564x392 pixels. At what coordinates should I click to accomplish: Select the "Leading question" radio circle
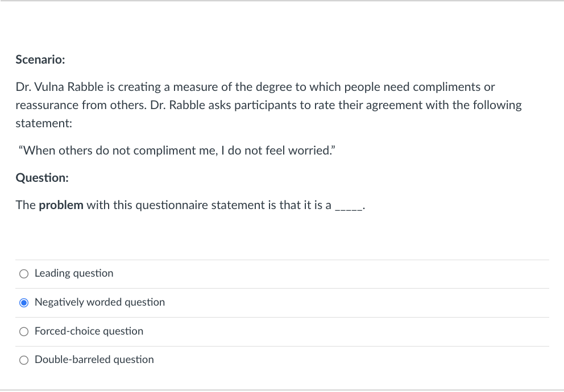tap(24, 274)
